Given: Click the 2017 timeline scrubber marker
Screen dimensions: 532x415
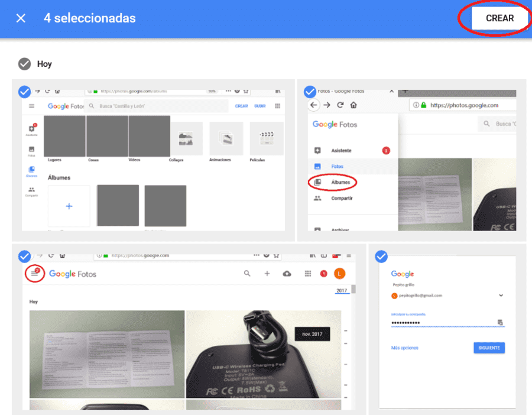Looking at the screenshot, I should [x=342, y=290].
